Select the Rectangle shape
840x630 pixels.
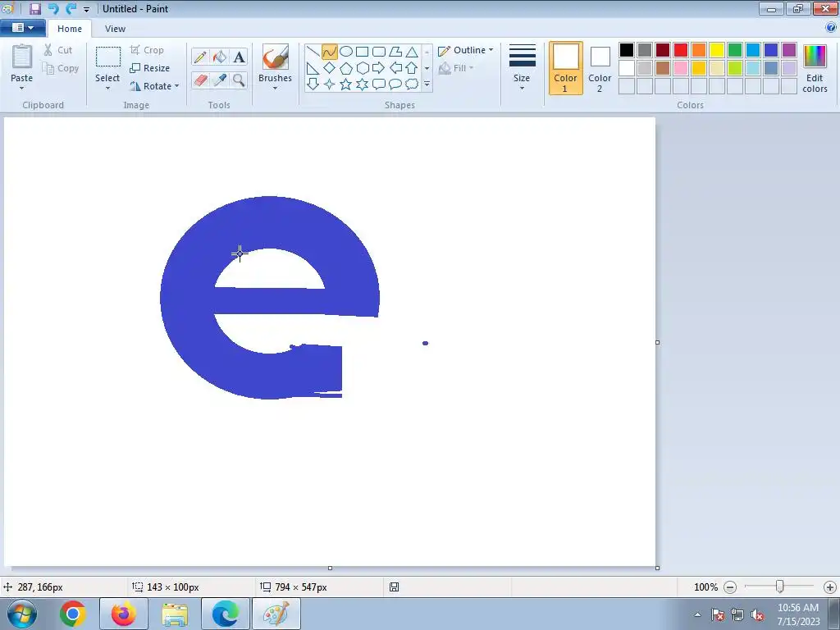click(362, 52)
